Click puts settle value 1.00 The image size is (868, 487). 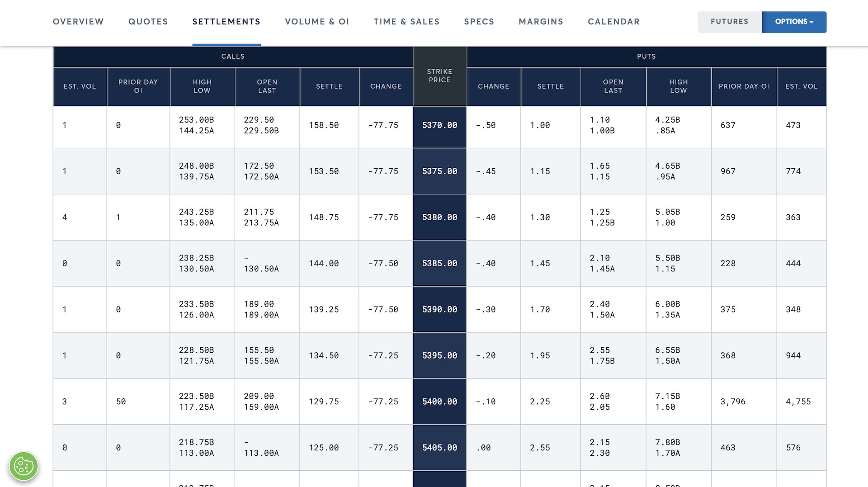point(540,125)
